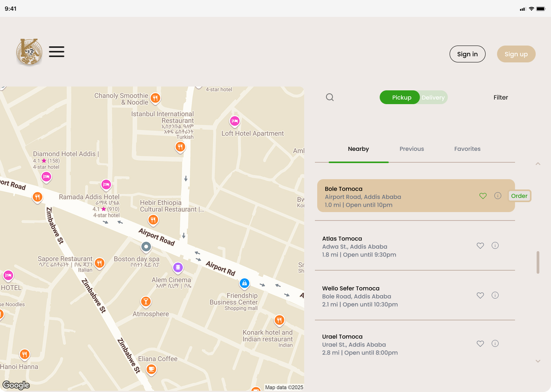Switch to the Previous tab
Viewport: 551px width, 392px height.
tap(412, 149)
